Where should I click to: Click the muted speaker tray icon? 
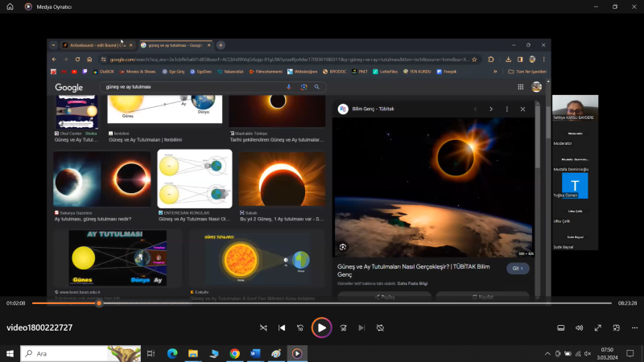(x=588, y=353)
